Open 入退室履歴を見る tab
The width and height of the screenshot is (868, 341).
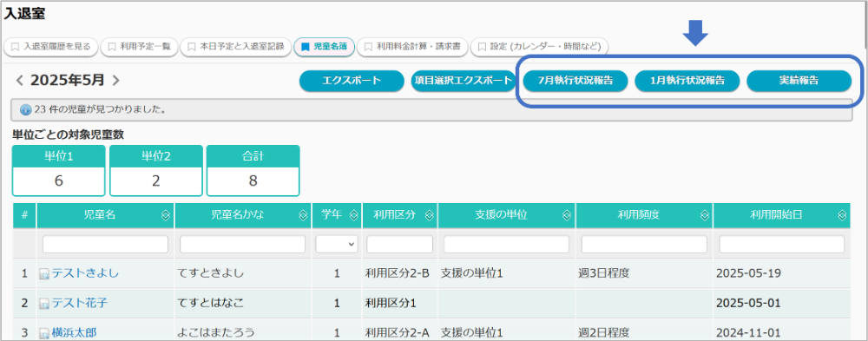click(x=51, y=47)
